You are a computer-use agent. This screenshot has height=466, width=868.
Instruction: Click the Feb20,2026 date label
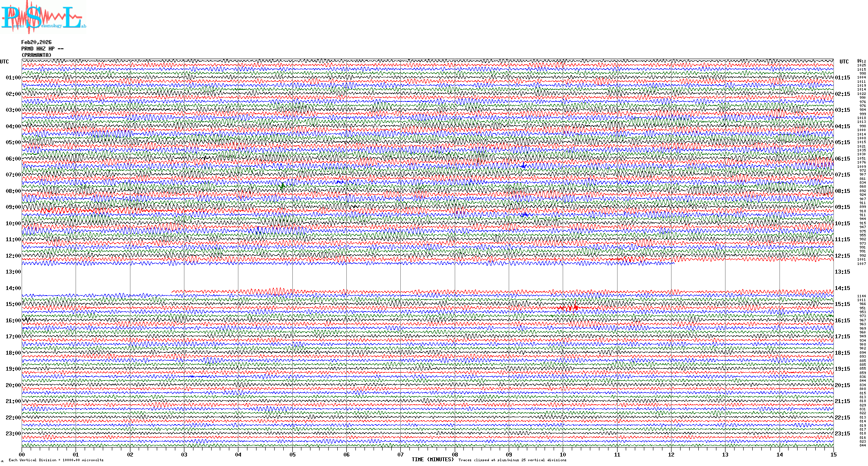(36, 42)
